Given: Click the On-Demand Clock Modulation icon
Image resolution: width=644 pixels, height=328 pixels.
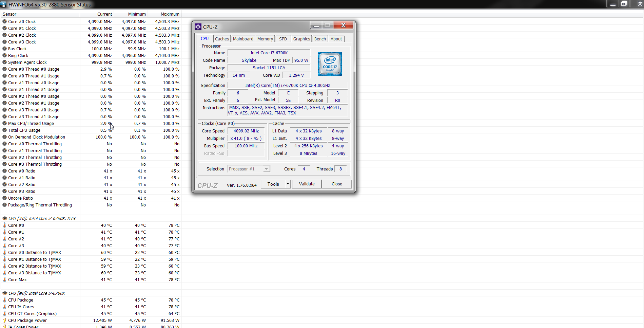Looking at the screenshot, I should (5, 137).
